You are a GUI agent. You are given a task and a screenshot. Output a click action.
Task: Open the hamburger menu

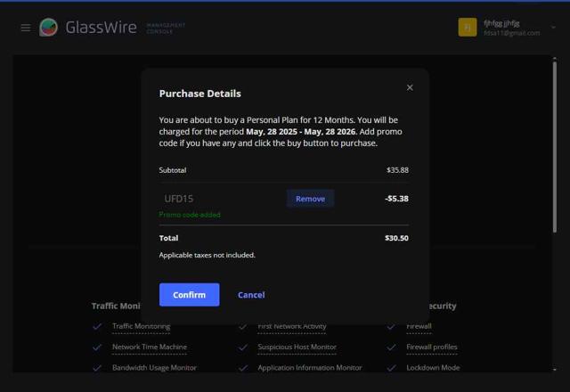(x=26, y=28)
